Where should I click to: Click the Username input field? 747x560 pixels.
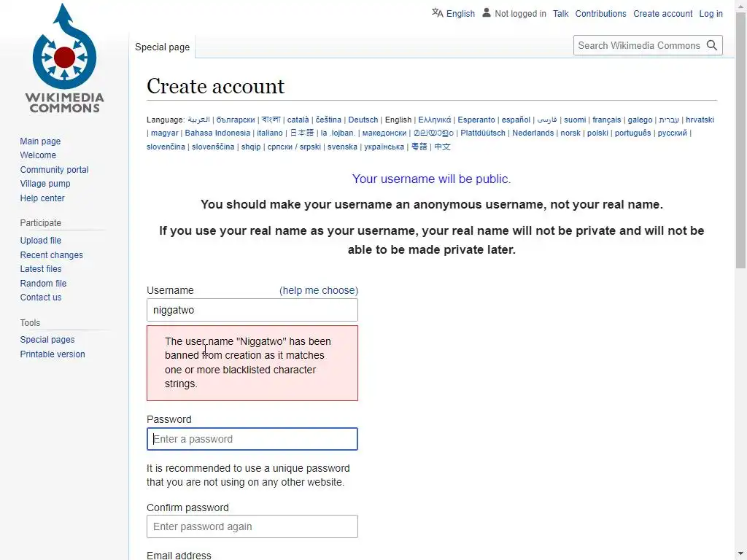252,310
